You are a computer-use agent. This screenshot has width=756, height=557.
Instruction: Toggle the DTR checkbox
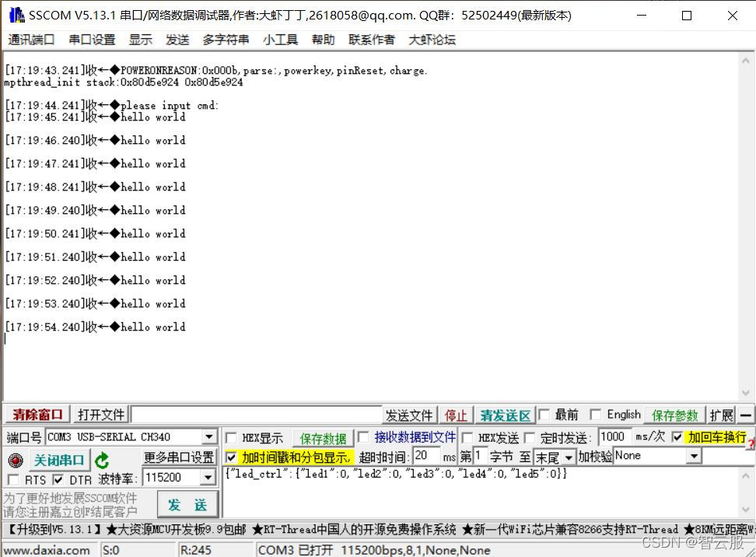point(58,479)
